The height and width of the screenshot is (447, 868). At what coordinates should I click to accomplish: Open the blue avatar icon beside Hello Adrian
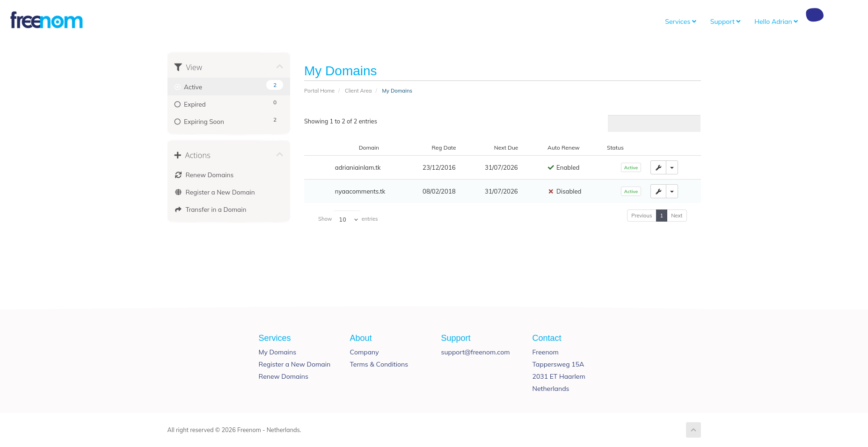[815, 14]
